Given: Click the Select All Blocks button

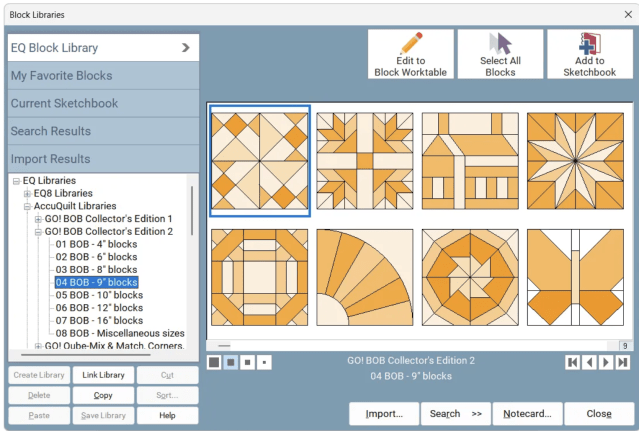Looking at the screenshot, I should click(500, 53).
